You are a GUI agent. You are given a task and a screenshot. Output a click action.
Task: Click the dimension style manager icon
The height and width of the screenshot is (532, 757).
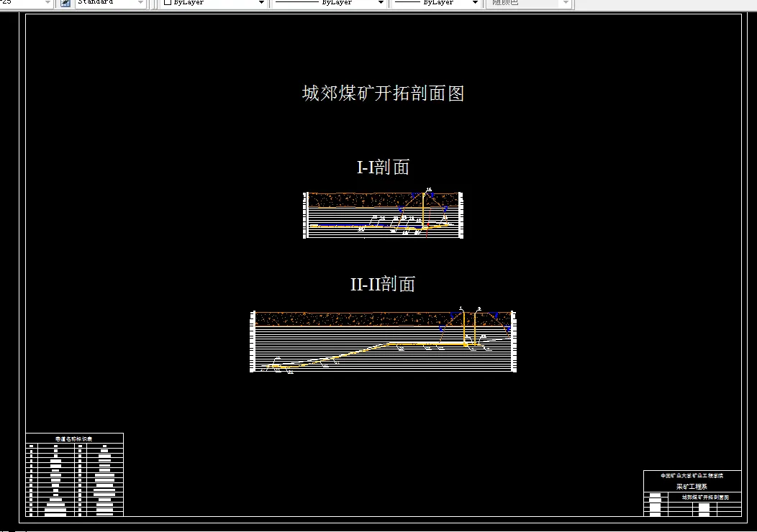65,3
